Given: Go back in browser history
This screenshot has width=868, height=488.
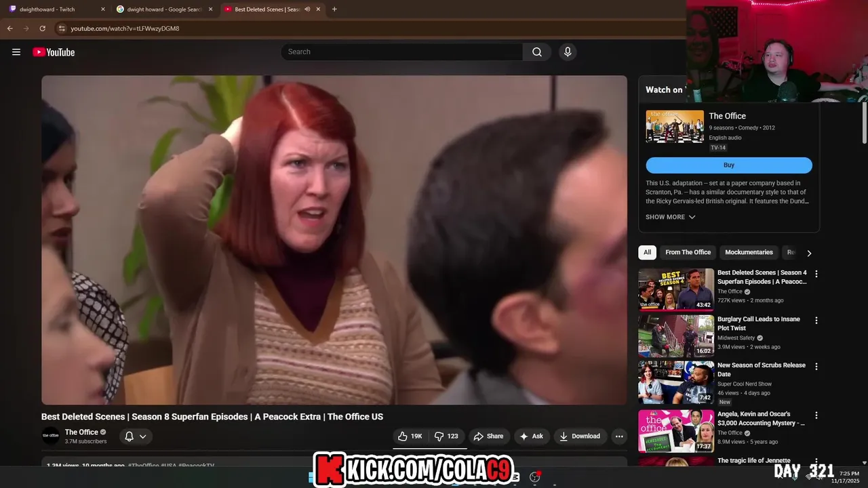Looking at the screenshot, I should 9,28.
